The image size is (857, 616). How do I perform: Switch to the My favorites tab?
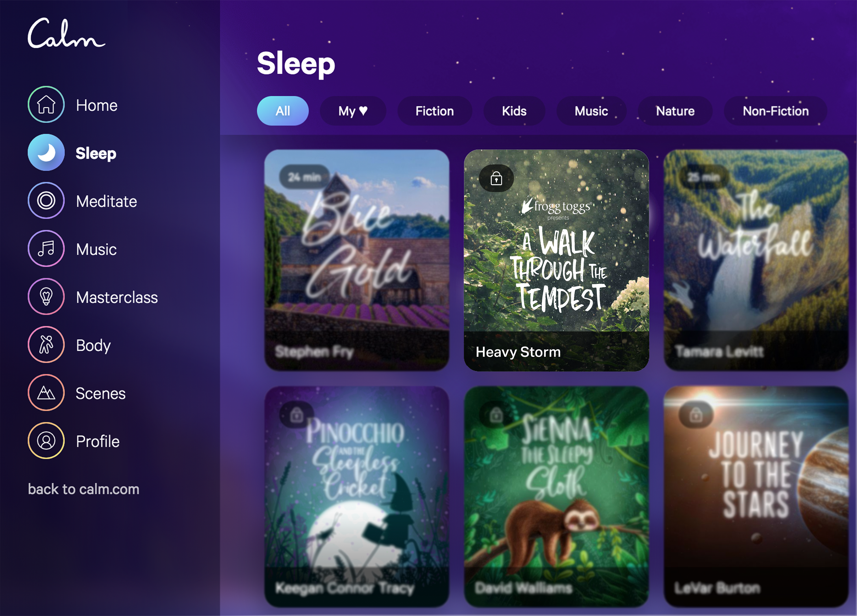353,111
